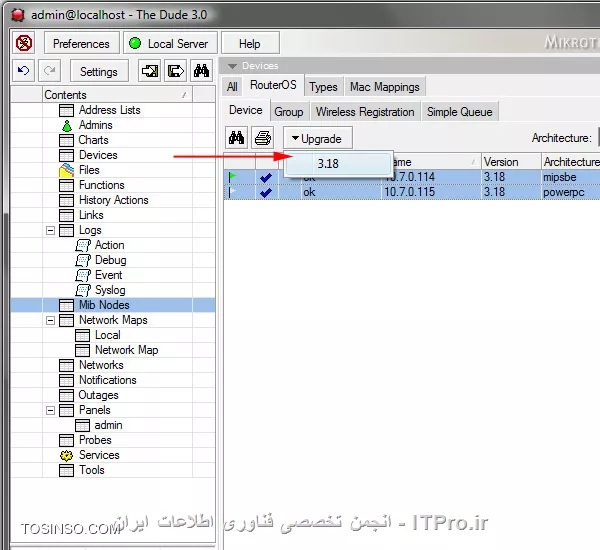Collapse the Logs tree node

[x=50, y=230]
